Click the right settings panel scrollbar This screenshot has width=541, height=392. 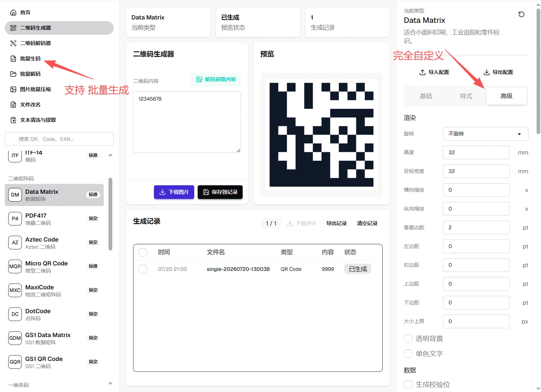pos(538,71)
